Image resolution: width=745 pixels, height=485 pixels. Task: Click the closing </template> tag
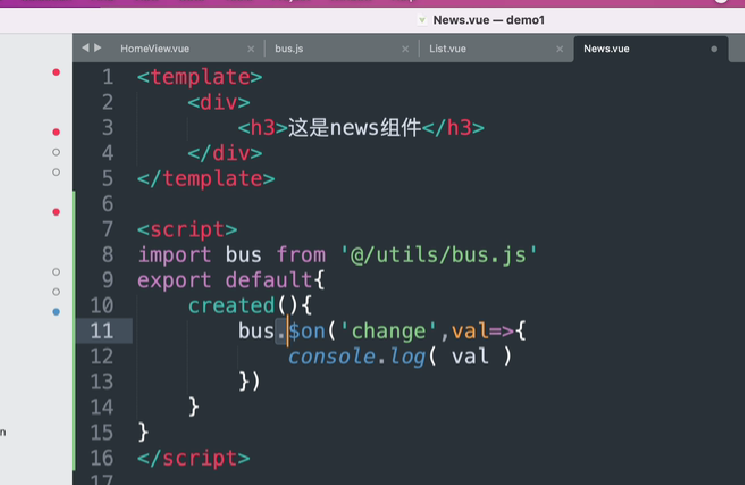[206, 179]
